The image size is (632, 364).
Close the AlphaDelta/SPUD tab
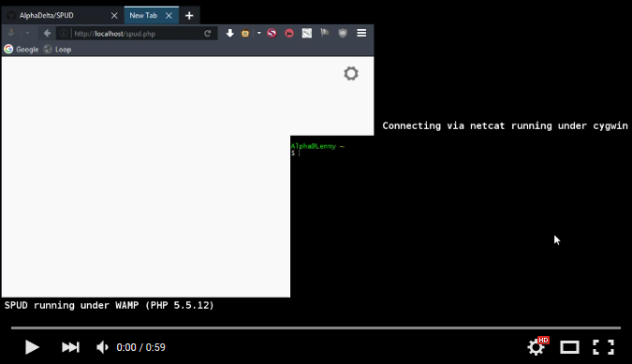[114, 15]
